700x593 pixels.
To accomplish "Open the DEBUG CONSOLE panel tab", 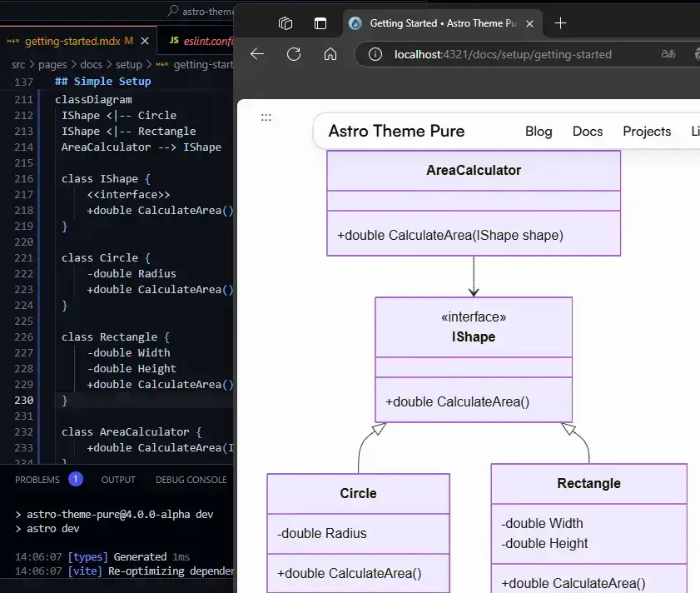I will pyautogui.click(x=191, y=480).
